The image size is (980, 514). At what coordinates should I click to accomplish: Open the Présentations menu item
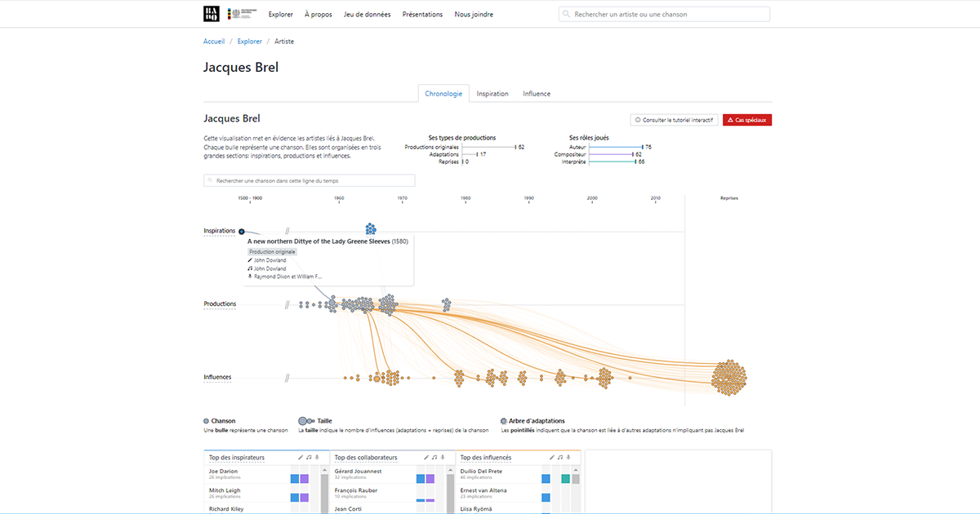pos(422,14)
